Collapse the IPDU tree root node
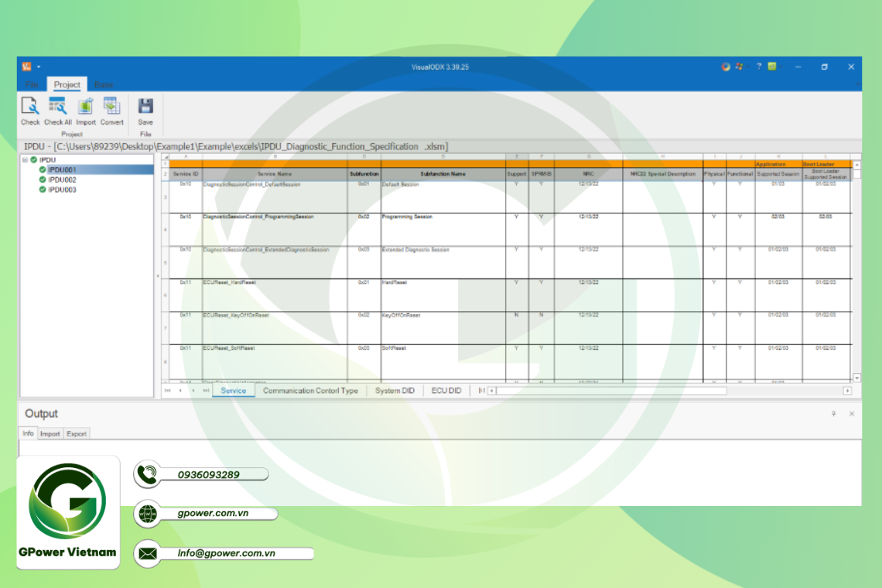882x588 pixels. (x=25, y=160)
